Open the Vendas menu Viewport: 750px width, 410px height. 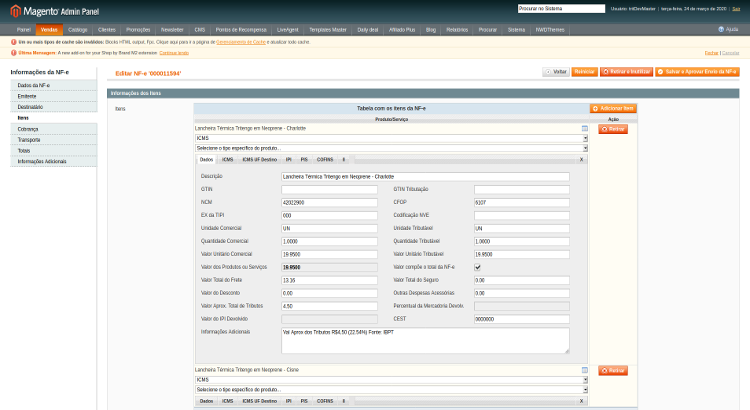coord(49,30)
